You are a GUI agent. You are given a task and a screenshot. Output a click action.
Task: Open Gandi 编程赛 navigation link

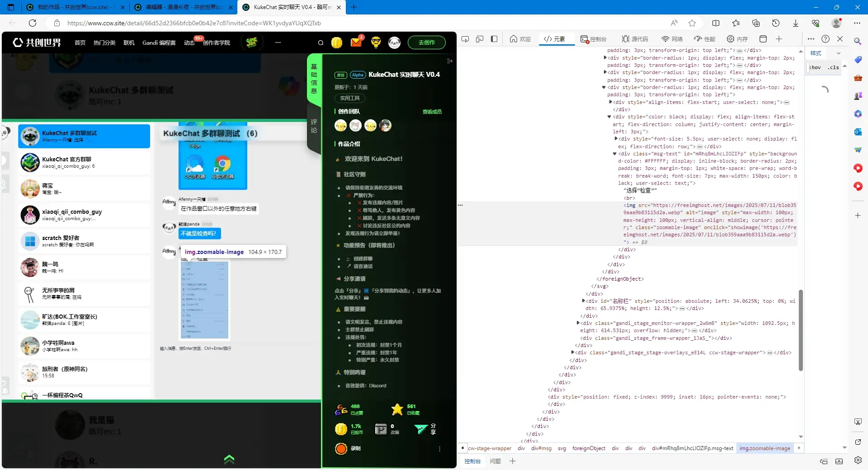(159, 43)
